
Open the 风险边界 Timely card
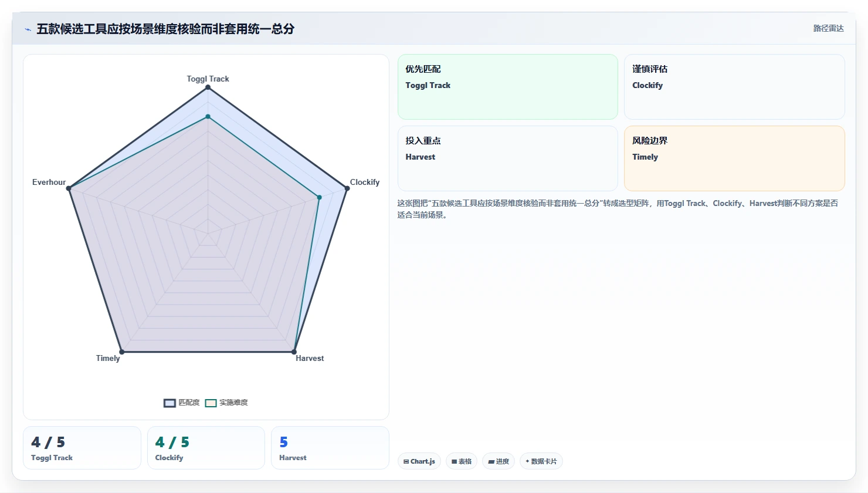point(734,158)
